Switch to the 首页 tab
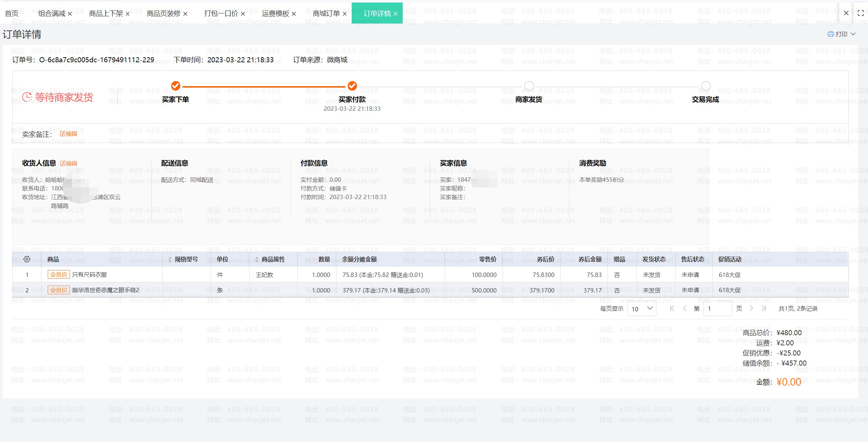868x442 pixels. [x=12, y=14]
